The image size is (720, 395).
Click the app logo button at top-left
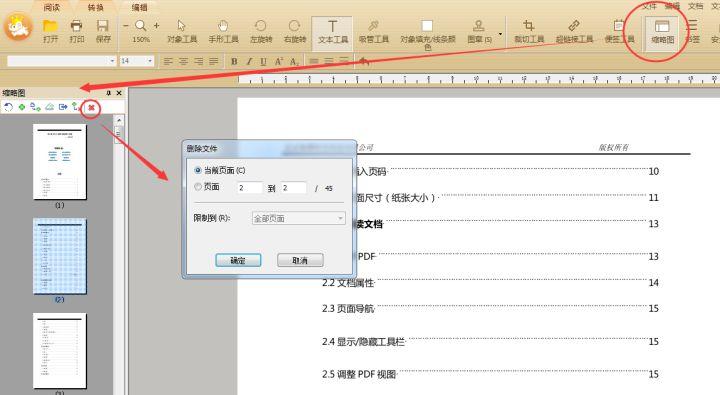(x=18, y=27)
